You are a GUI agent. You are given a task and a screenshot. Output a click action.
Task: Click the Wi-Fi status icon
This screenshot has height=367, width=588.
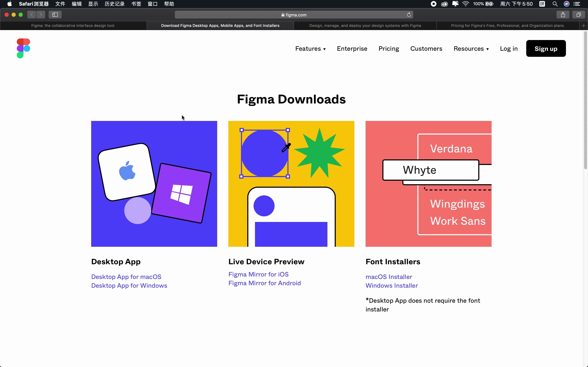[x=465, y=4]
